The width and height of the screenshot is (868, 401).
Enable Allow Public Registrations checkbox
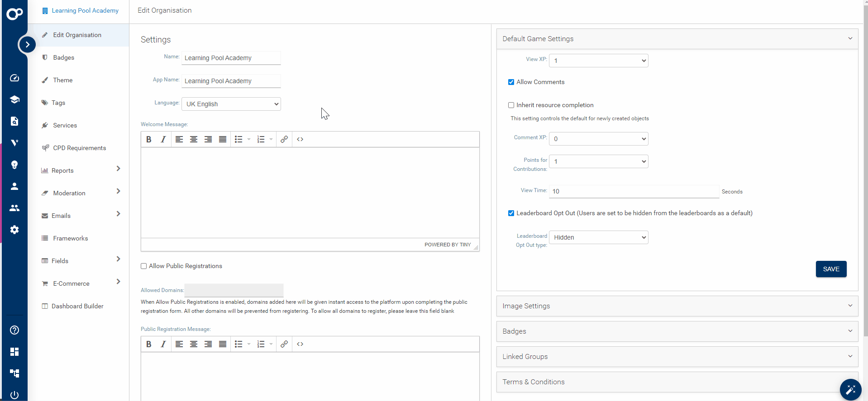[143, 266]
